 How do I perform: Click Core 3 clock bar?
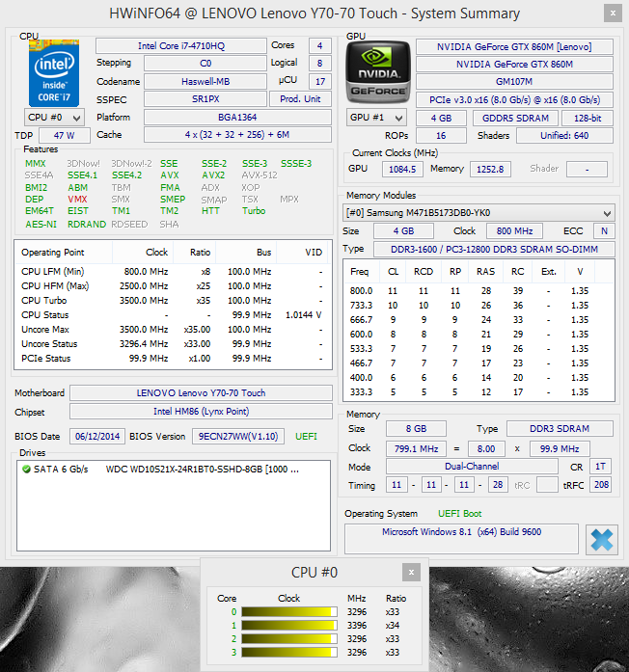[x=289, y=653]
